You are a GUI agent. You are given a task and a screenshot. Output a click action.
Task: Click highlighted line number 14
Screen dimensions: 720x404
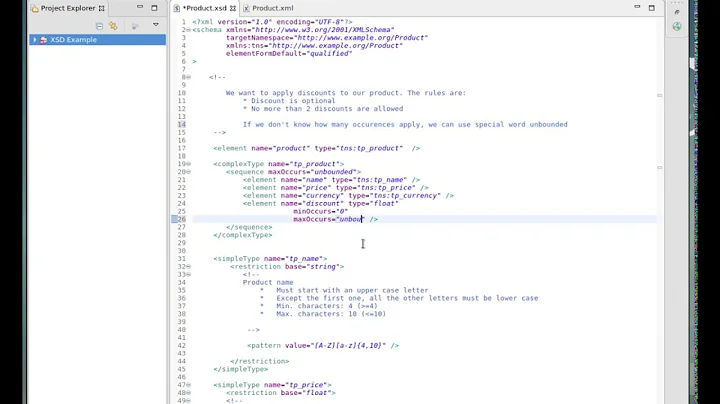[182, 124]
